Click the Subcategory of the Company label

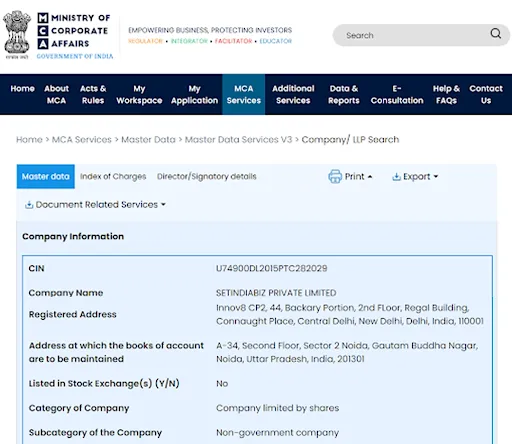[x=95, y=433]
